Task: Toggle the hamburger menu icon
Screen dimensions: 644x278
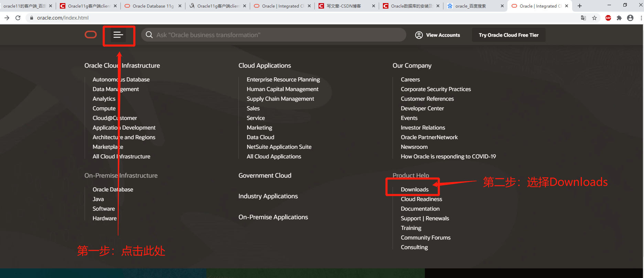Action: point(118,35)
